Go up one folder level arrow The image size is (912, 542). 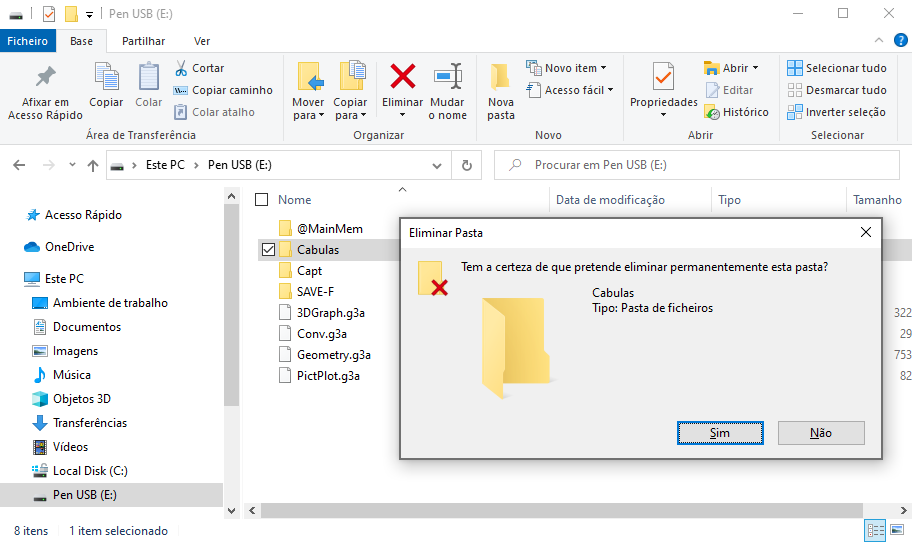pyautogui.click(x=93, y=165)
